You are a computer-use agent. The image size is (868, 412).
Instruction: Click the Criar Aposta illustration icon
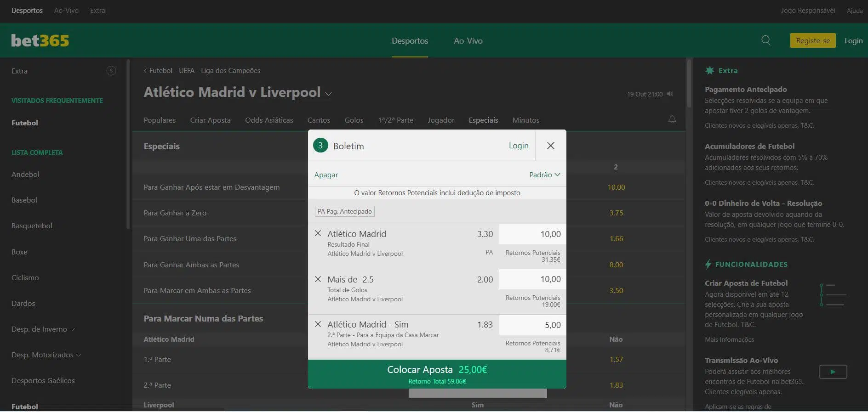833,295
